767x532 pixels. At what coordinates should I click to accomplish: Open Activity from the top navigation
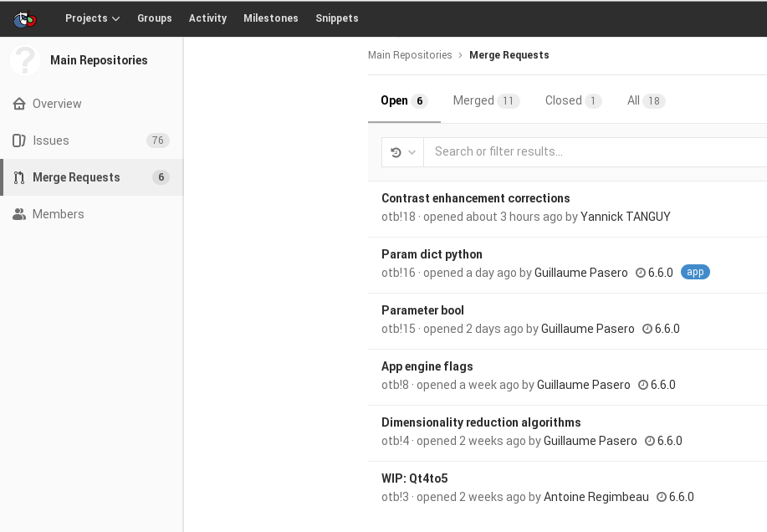pos(207,18)
